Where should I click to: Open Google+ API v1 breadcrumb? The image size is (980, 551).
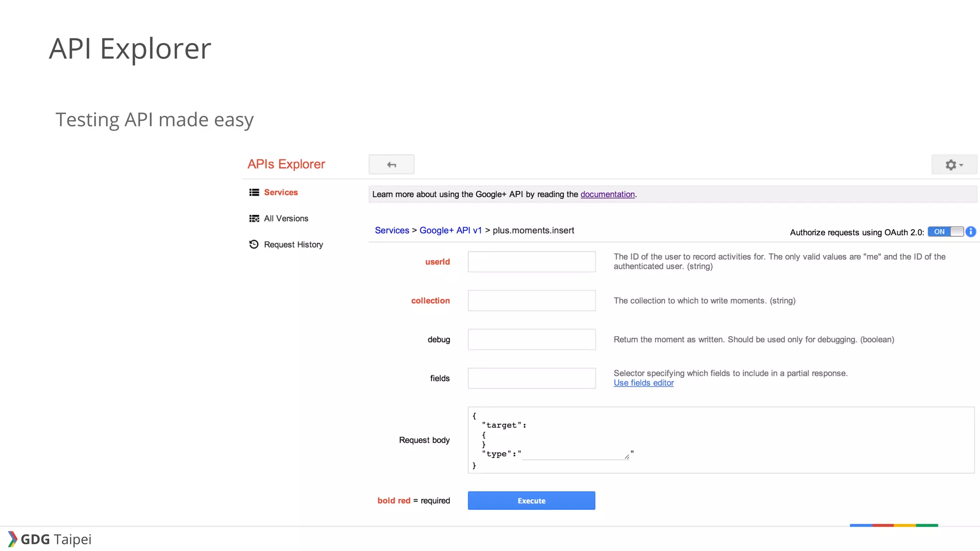(x=450, y=231)
